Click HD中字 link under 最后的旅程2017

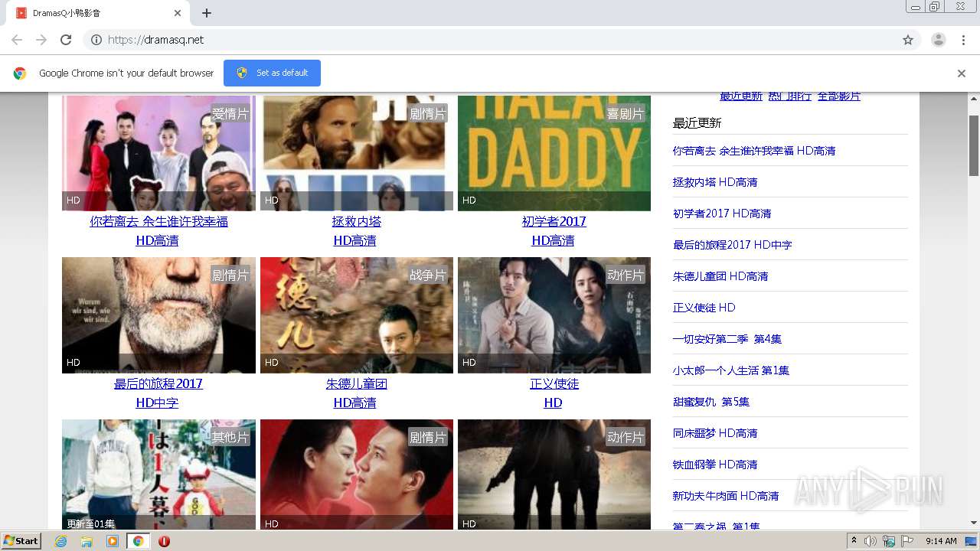click(x=157, y=403)
